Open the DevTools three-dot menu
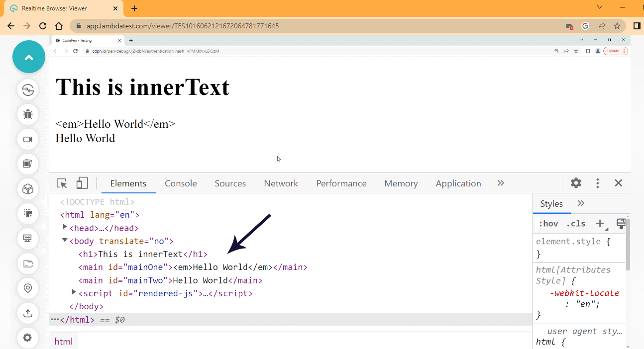The height and width of the screenshot is (349, 644). (x=597, y=183)
